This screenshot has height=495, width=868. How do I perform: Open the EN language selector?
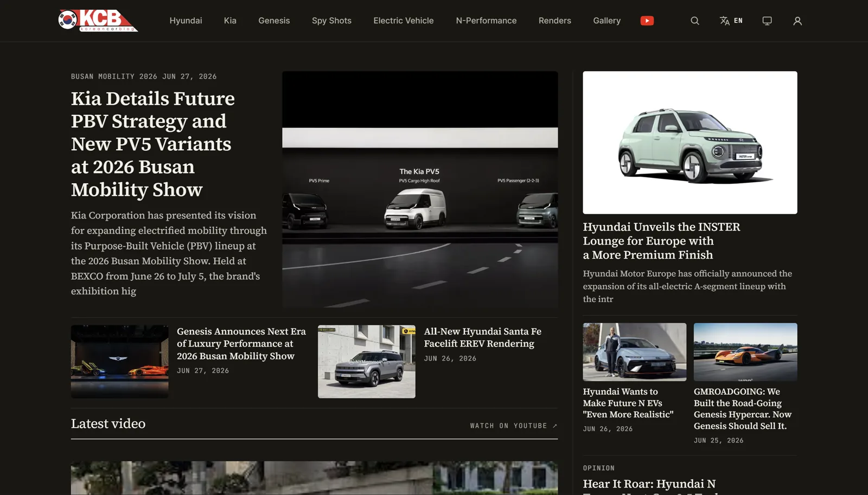click(731, 21)
